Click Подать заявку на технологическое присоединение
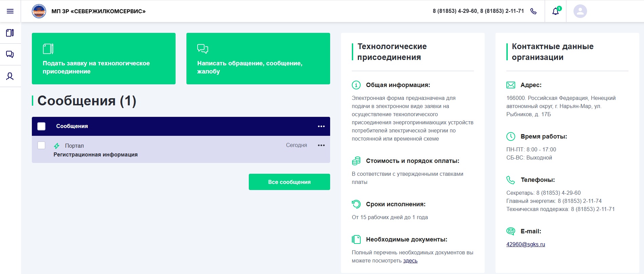 coord(104,59)
